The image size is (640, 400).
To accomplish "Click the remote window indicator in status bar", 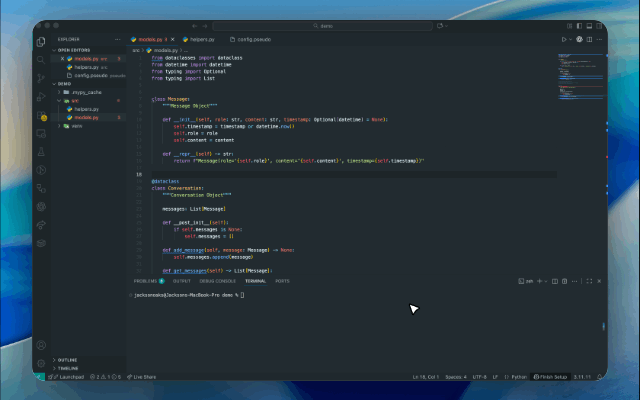I will [x=39, y=377].
